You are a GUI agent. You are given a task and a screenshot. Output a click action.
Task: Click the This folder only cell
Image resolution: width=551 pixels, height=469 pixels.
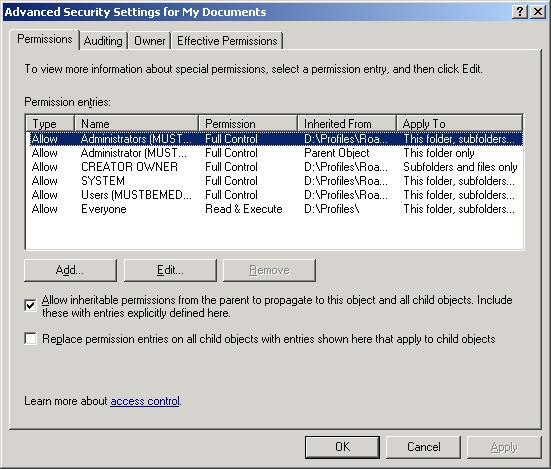tap(439, 153)
